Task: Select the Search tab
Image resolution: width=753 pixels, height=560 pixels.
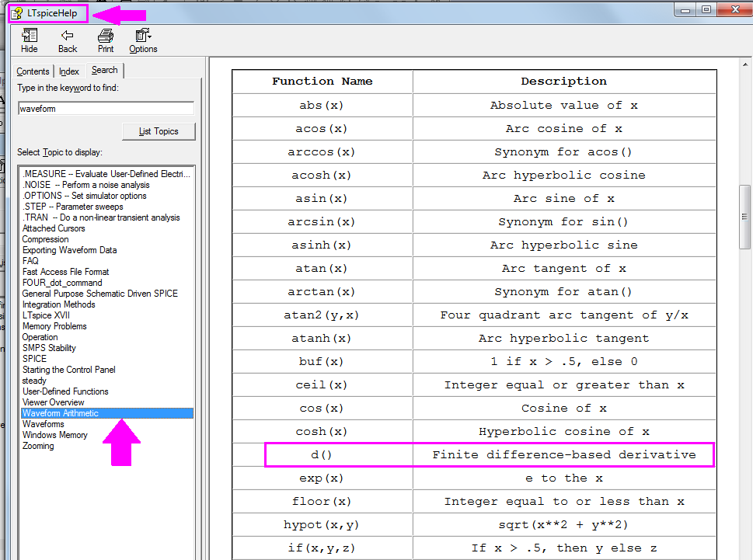Action: point(105,70)
